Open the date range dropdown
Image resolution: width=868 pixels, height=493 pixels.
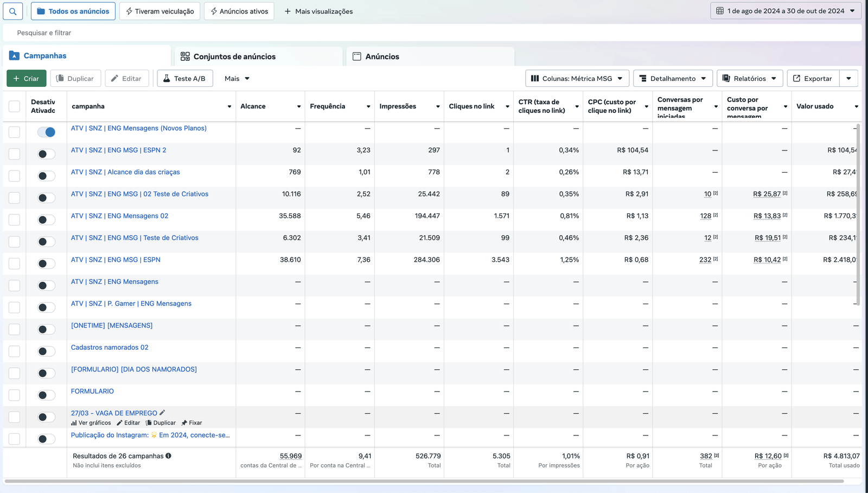786,11
